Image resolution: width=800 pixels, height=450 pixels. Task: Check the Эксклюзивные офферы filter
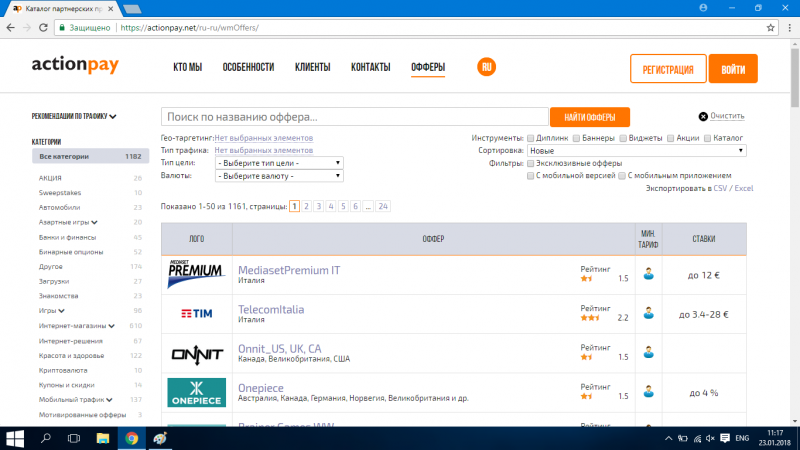pos(530,163)
